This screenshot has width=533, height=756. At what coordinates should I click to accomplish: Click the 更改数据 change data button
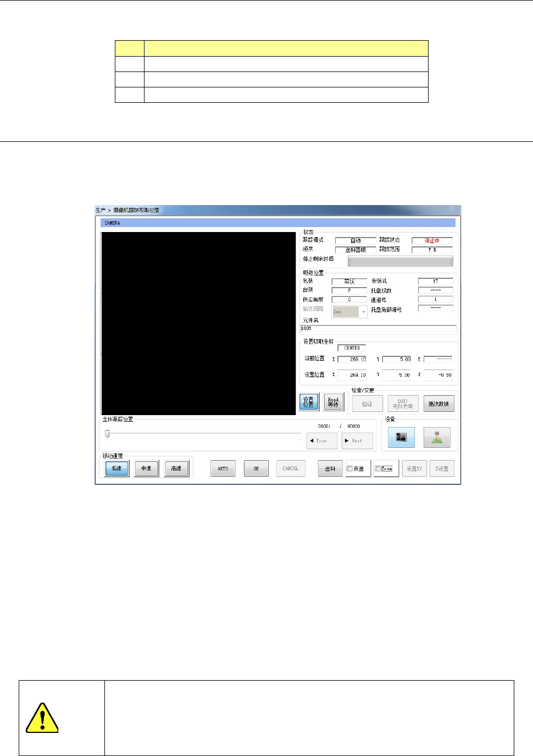coord(438,404)
